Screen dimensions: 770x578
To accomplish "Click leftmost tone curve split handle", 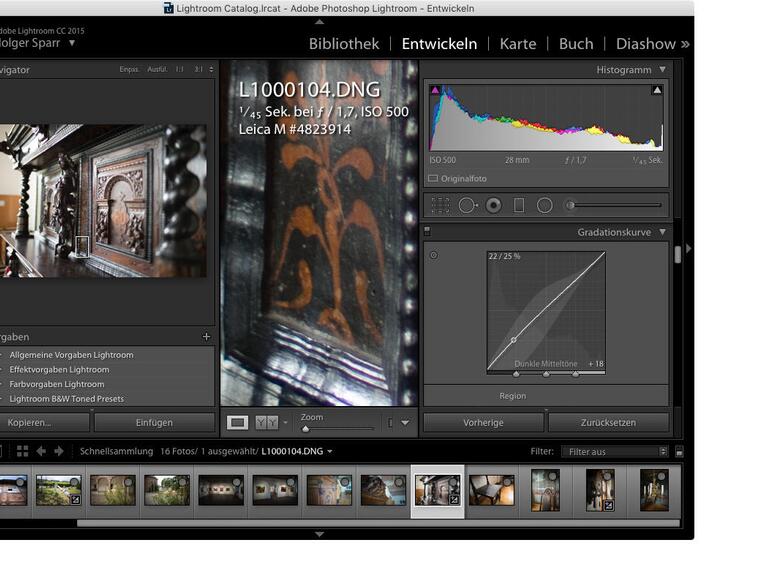I will (516, 374).
